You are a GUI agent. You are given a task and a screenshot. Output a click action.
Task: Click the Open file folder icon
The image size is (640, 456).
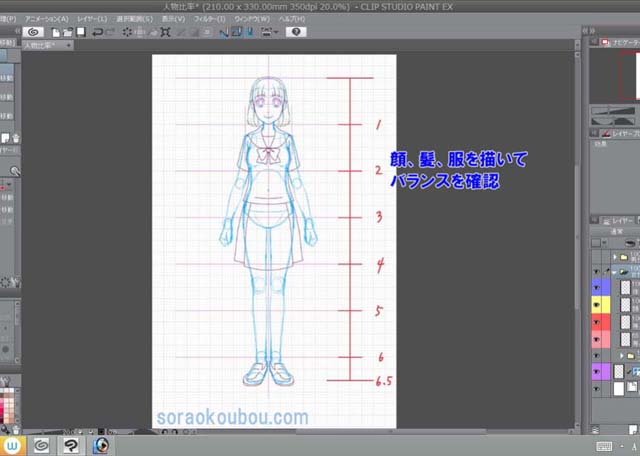[x=68, y=32]
